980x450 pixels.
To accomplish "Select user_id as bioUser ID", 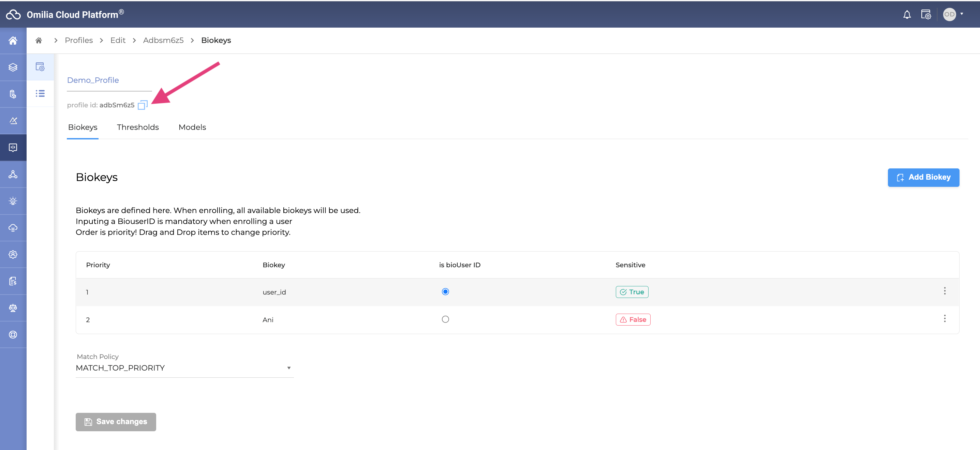I will click(x=445, y=292).
